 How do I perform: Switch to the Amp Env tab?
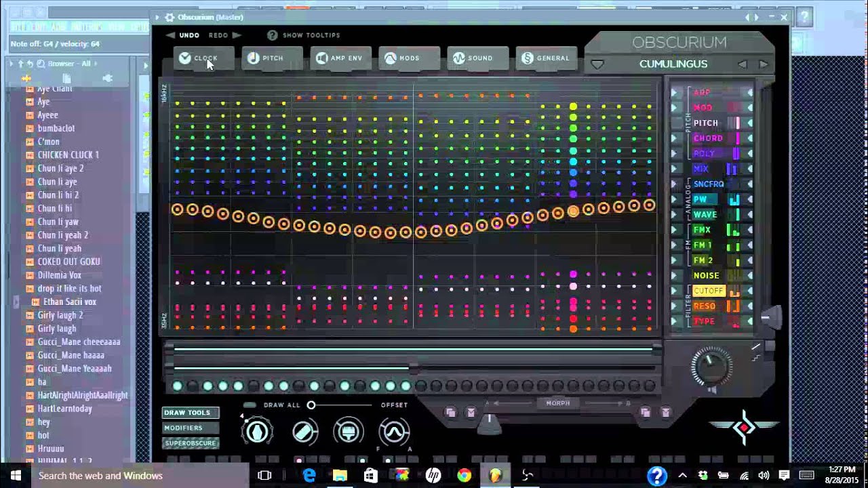[x=339, y=58]
